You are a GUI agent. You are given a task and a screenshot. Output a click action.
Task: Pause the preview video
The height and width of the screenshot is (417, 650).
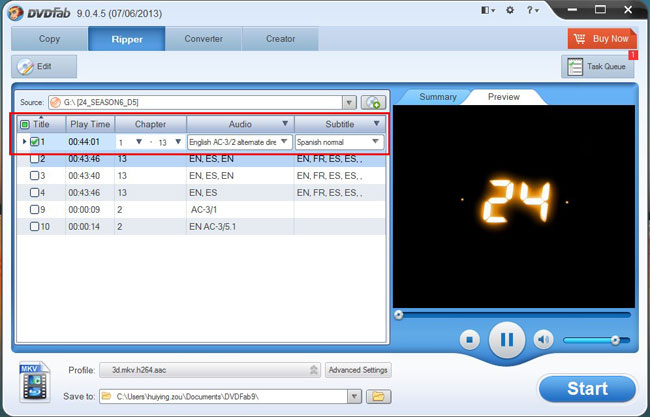(x=507, y=340)
